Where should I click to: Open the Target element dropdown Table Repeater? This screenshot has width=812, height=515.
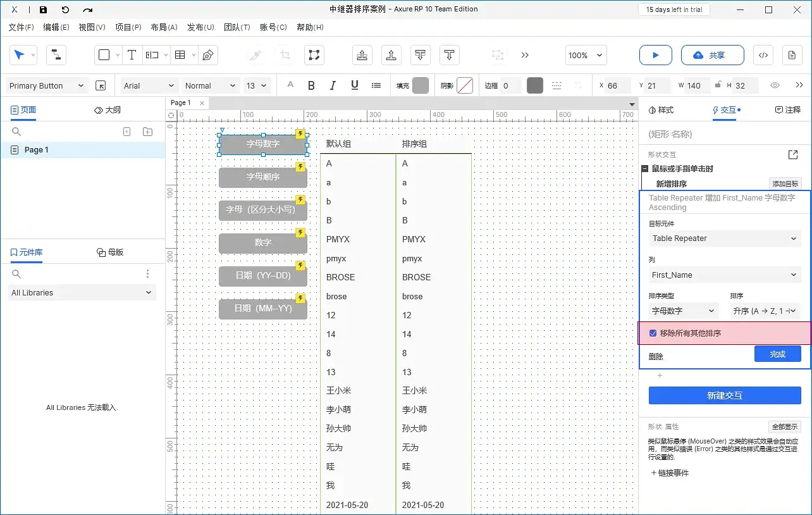pyautogui.click(x=724, y=239)
